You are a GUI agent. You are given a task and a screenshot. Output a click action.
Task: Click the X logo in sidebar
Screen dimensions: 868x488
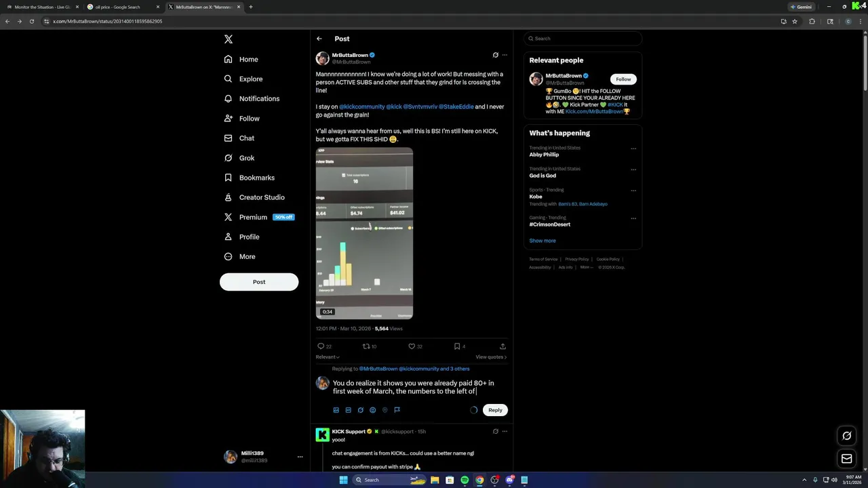click(x=229, y=39)
